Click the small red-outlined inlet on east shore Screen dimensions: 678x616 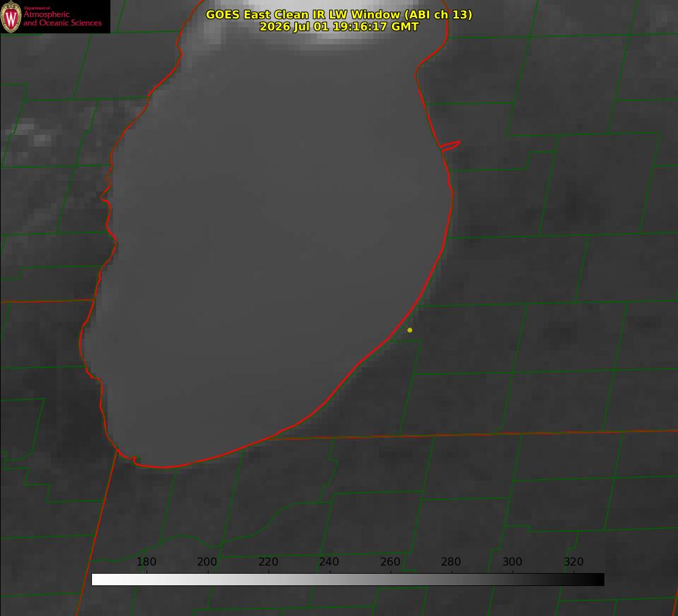point(450,146)
